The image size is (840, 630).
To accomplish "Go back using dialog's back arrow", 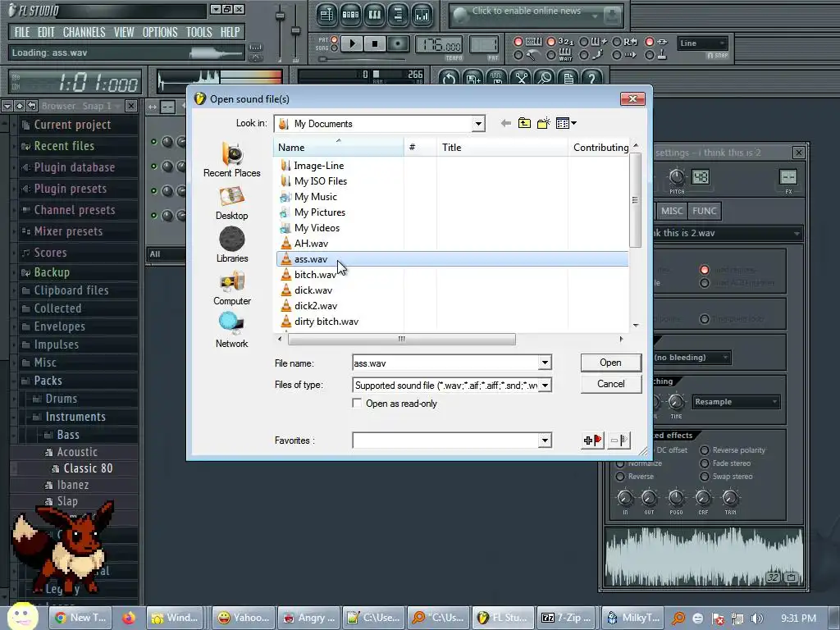I will [x=505, y=124].
